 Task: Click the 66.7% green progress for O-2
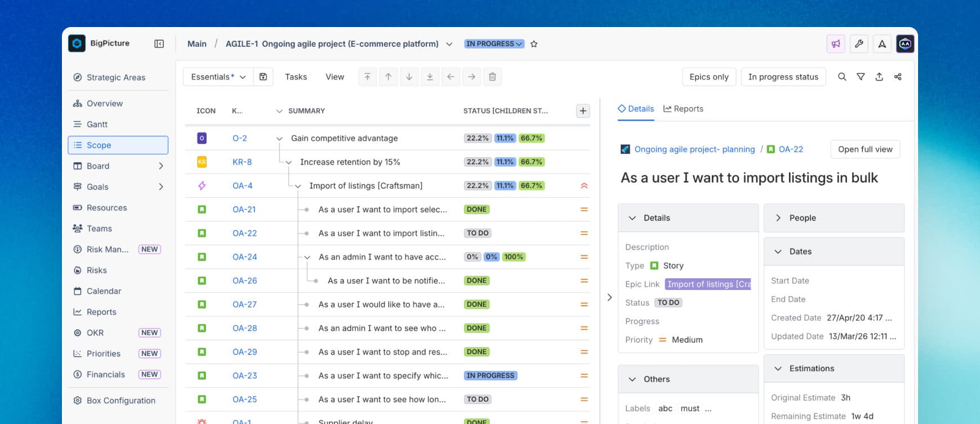[x=531, y=138]
